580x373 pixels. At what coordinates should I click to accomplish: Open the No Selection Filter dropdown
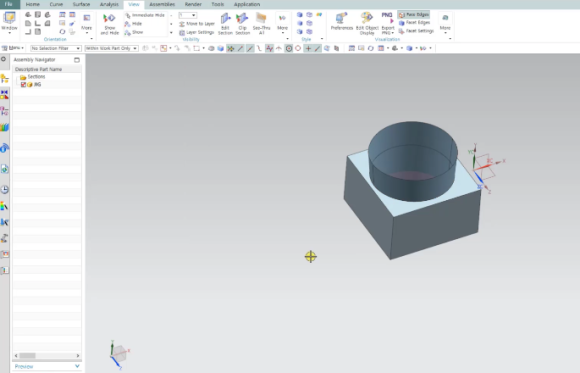click(x=56, y=48)
